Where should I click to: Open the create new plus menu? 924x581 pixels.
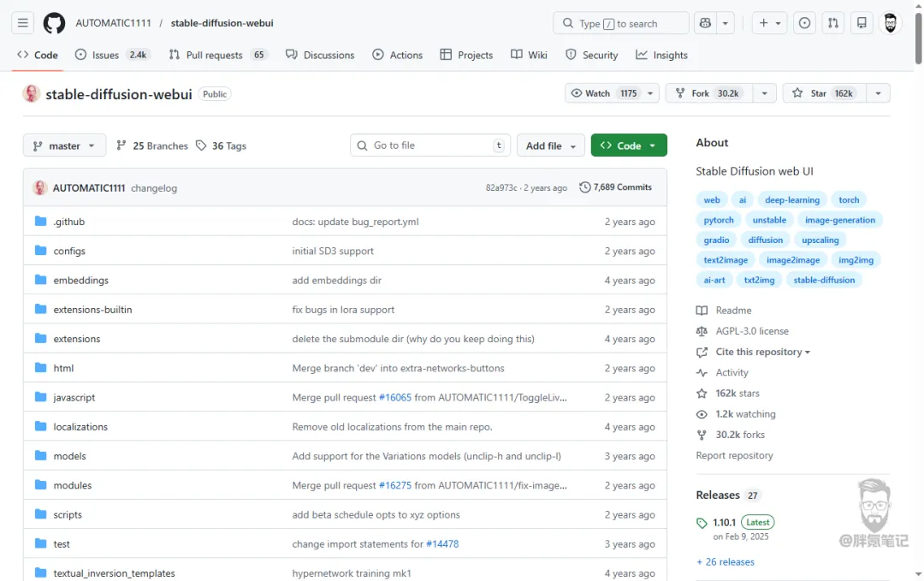point(770,23)
